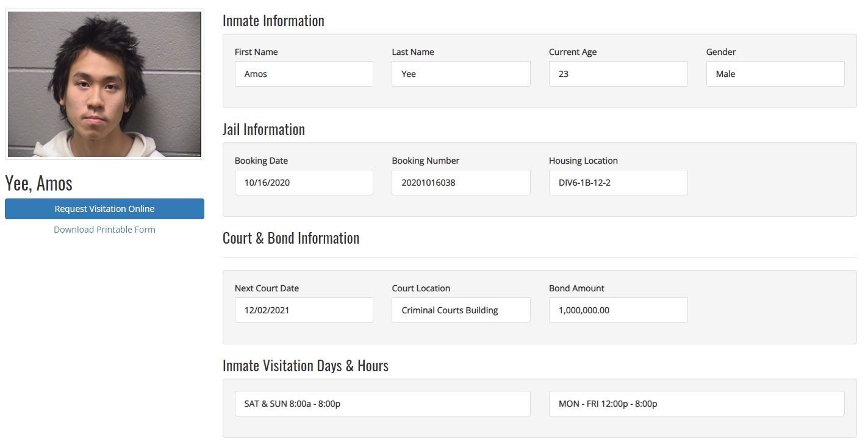The height and width of the screenshot is (447, 868).
Task: Click the Next Court Date field
Action: pyautogui.click(x=303, y=310)
